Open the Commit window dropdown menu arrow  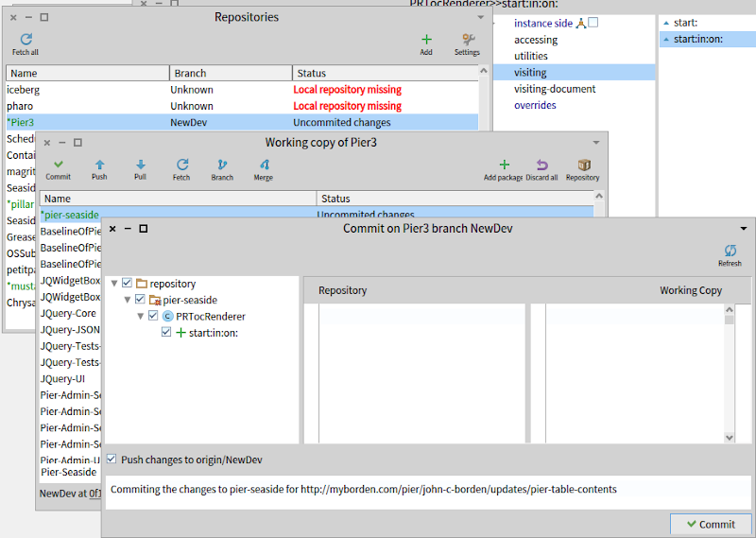[x=744, y=229]
